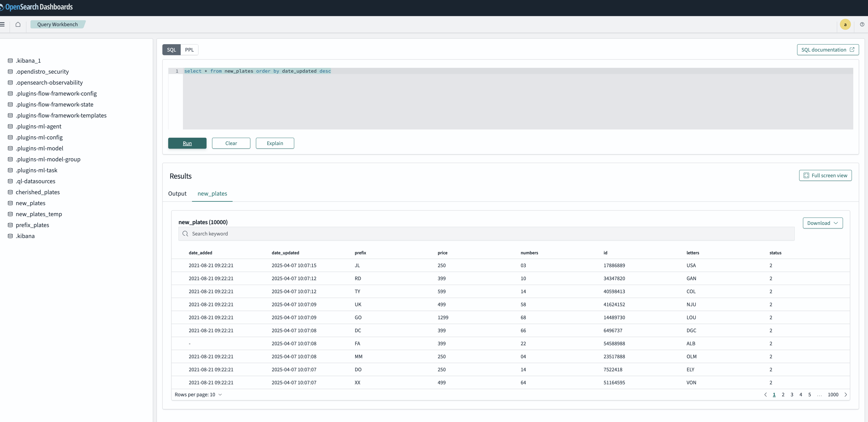Open the new_plates results tab
Viewport: 868px width, 422px height.
pos(212,194)
